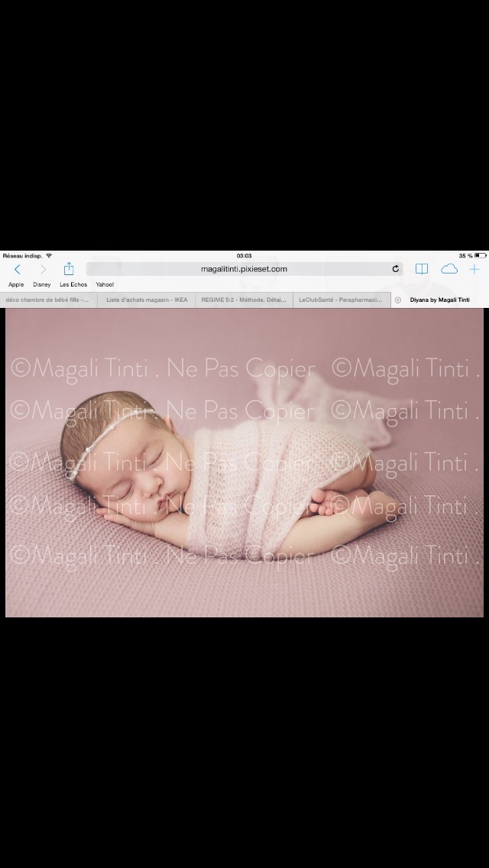This screenshot has width=489, height=868.
Task: Open the Disney bookmark
Action: click(x=42, y=284)
